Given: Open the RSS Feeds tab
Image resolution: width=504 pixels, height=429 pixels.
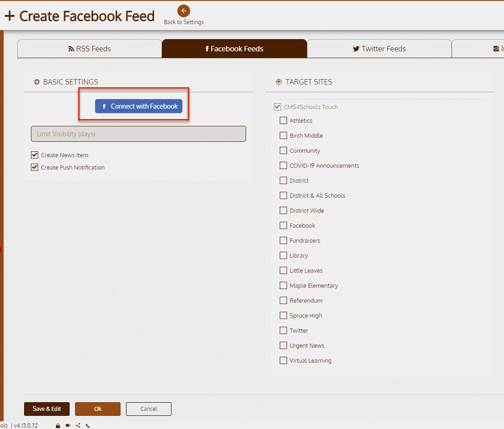Looking at the screenshot, I should click(89, 49).
